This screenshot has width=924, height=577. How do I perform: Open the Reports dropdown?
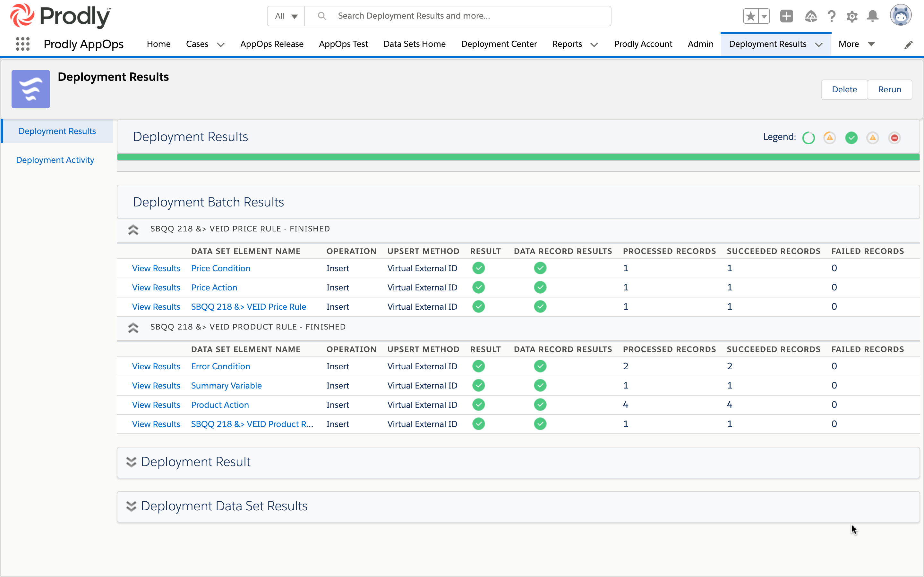(x=594, y=44)
